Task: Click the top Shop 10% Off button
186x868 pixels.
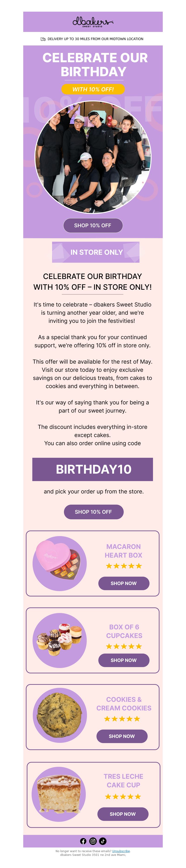Action: (93, 225)
